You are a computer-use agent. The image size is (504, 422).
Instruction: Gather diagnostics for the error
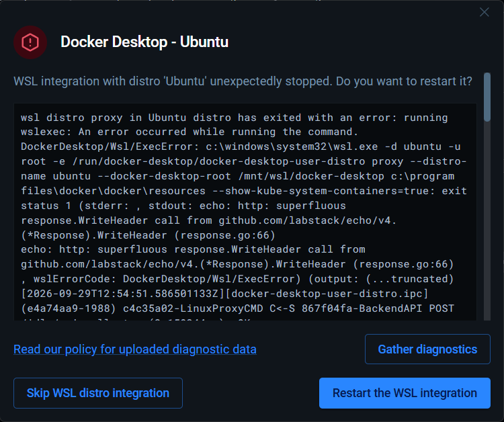pos(427,349)
